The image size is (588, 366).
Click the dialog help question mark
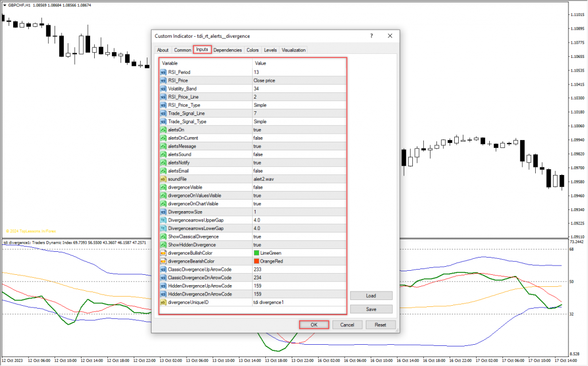pyautogui.click(x=371, y=36)
